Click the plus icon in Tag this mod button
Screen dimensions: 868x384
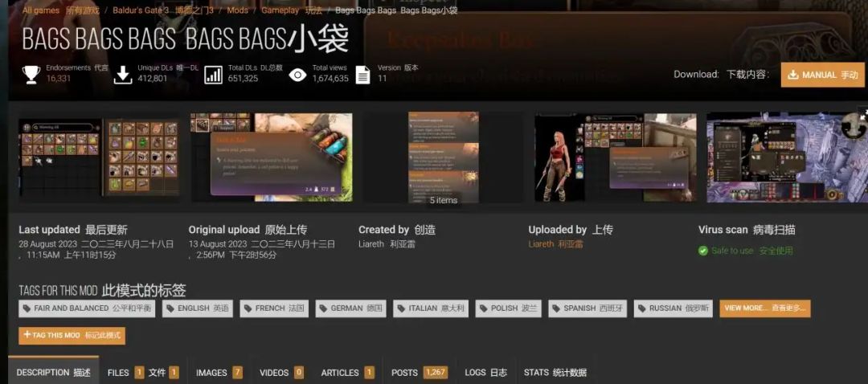coord(27,335)
